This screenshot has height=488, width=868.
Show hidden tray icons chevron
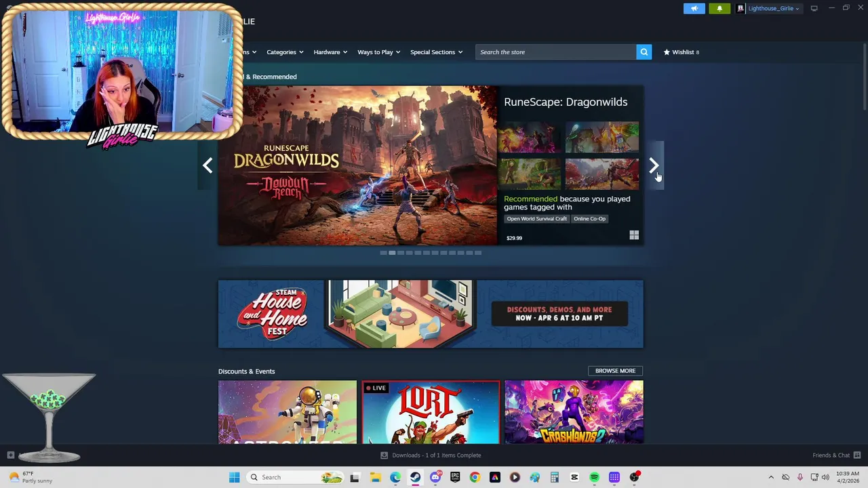(771, 477)
